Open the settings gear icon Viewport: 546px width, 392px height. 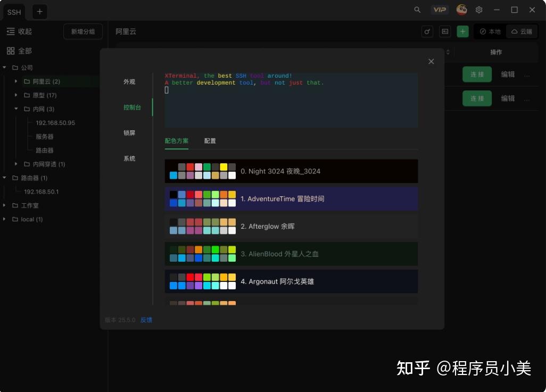pyautogui.click(x=479, y=10)
